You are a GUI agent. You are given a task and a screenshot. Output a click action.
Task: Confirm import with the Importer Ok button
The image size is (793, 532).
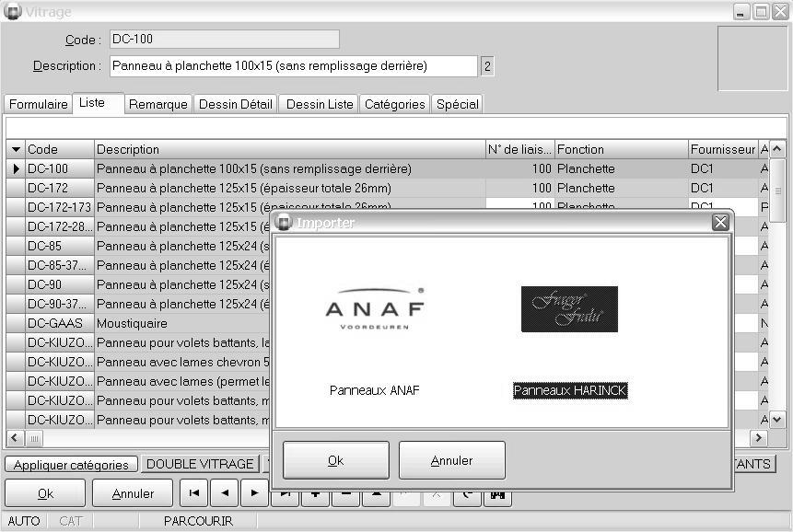336,460
